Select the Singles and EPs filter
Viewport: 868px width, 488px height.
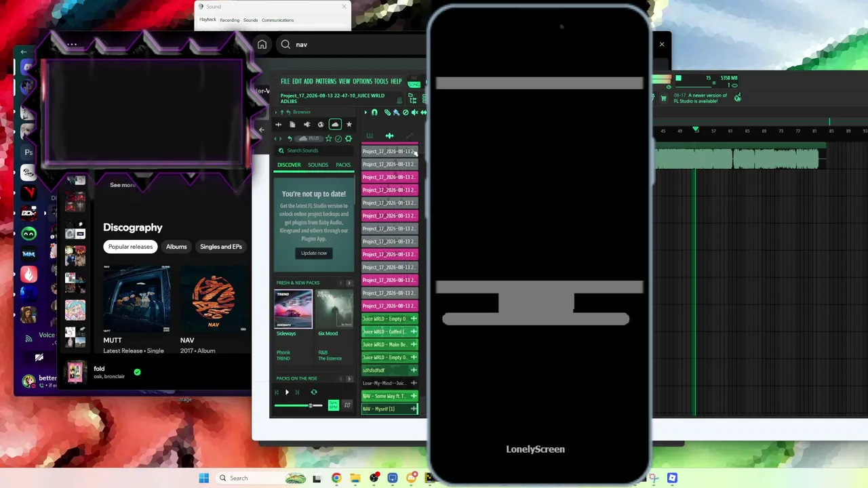point(221,247)
